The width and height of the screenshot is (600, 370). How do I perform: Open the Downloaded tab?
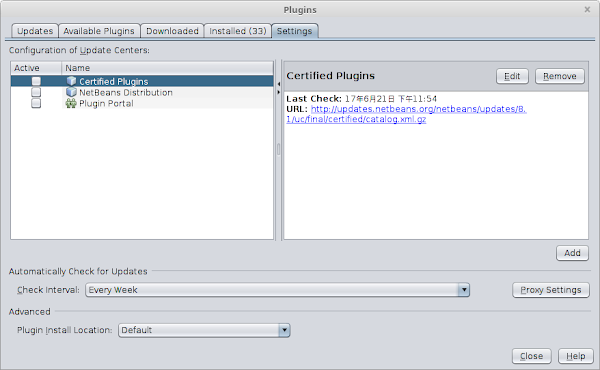pyautogui.click(x=172, y=31)
